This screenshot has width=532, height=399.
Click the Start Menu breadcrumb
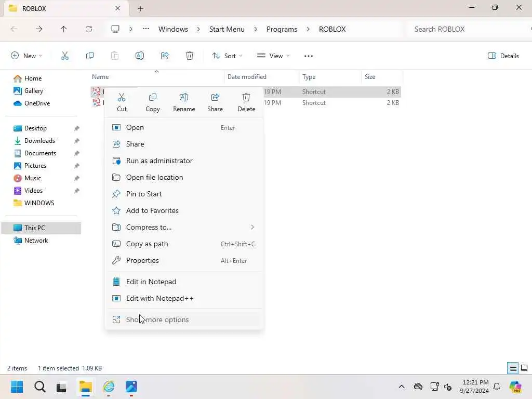tap(227, 29)
